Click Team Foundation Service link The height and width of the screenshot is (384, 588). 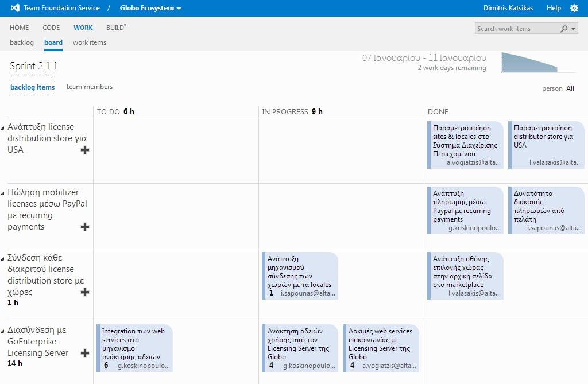click(61, 8)
